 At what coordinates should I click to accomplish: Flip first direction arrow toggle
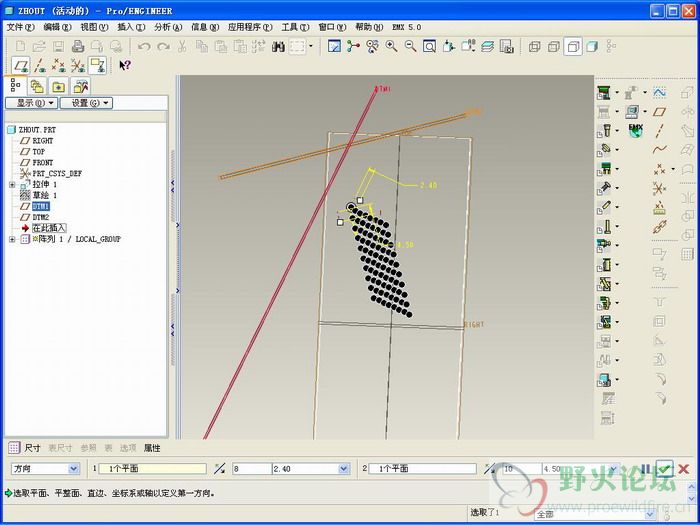pos(219,468)
